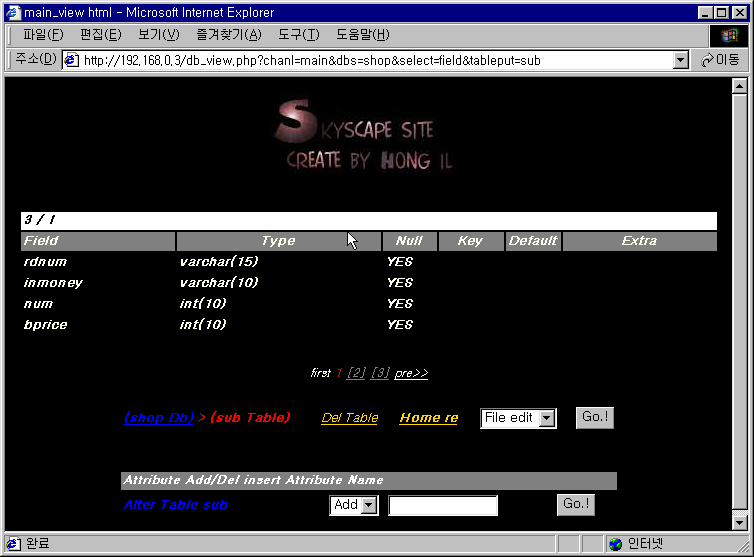Select the rdnum field row
754x557 pixels.
(369, 262)
